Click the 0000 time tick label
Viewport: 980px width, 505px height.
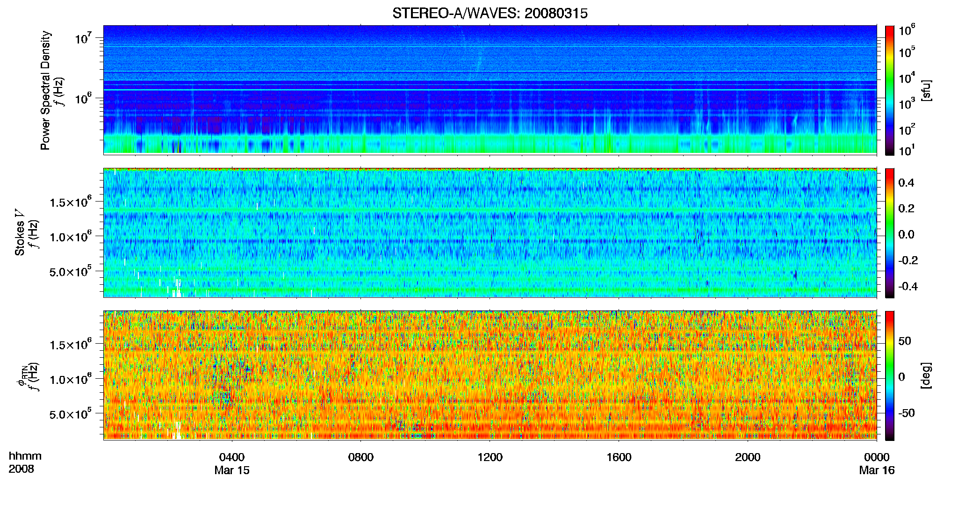click(x=877, y=457)
